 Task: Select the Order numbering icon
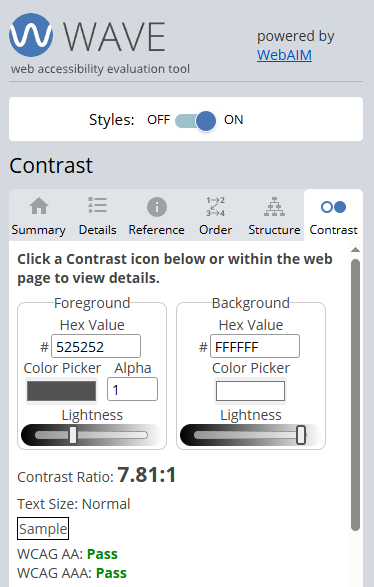click(x=215, y=206)
